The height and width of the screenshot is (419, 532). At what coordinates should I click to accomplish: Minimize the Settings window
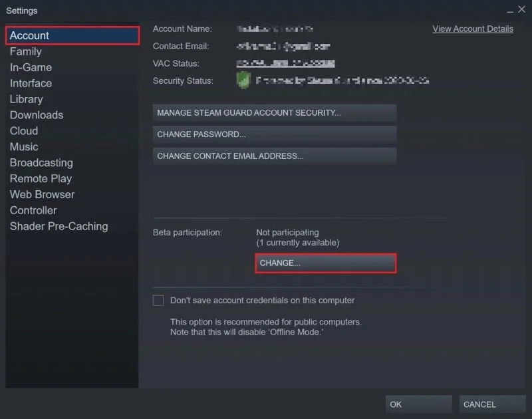click(x=509, y=11)
